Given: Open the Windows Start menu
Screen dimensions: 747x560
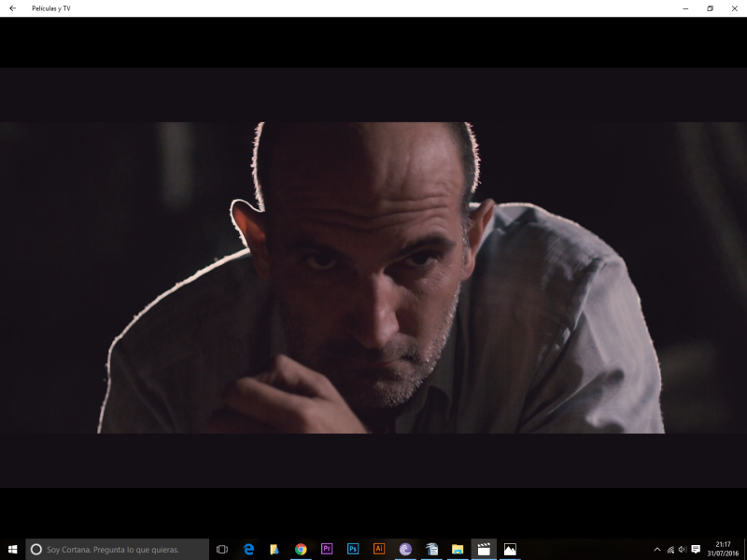Looking at the screenshot, I should pos(12,549).
